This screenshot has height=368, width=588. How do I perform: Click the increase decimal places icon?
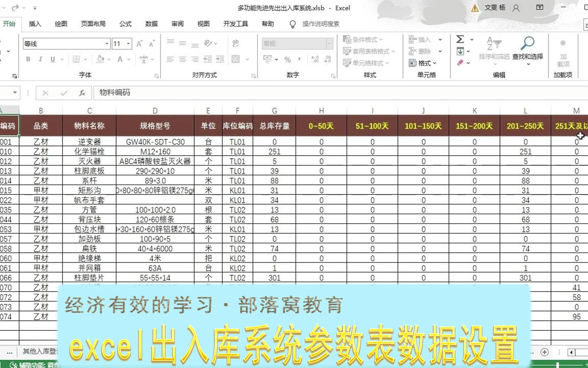click(315, 60)
